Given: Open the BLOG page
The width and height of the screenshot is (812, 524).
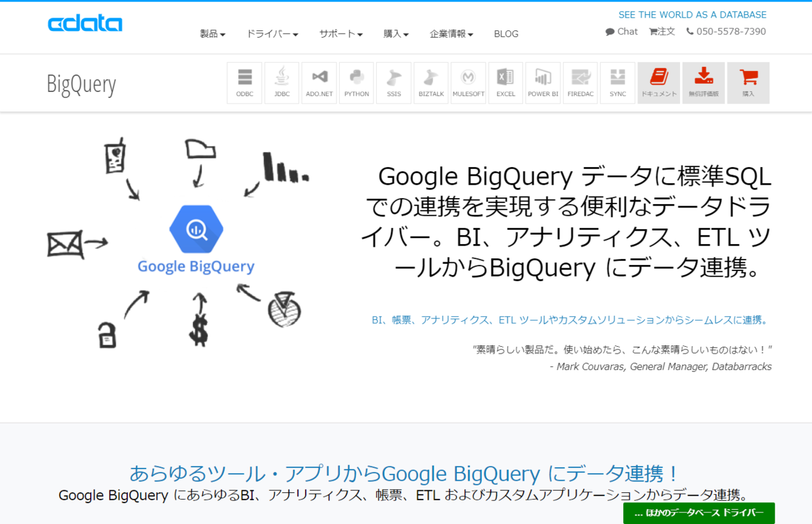Looking at the screenshot, I should (x=506, y=34).
